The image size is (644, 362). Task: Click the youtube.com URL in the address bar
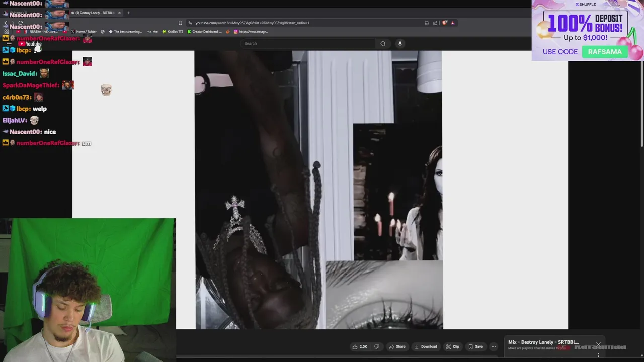click(252, 23)
